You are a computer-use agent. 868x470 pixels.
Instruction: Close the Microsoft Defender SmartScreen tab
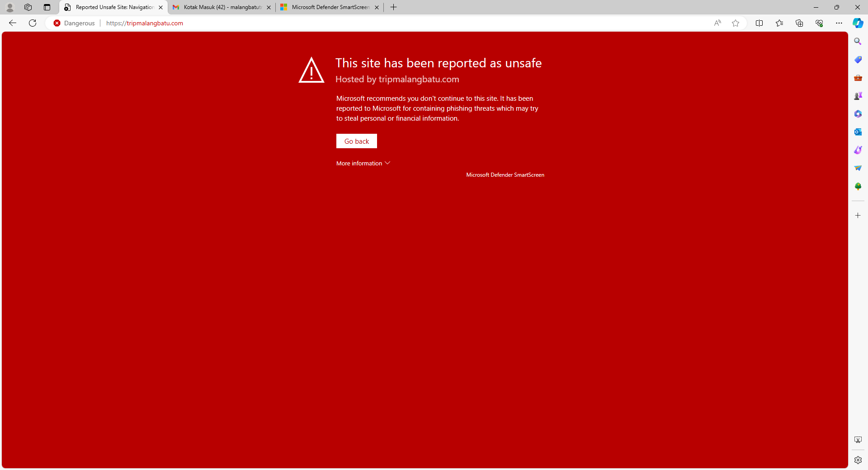(x=377, y=7)
